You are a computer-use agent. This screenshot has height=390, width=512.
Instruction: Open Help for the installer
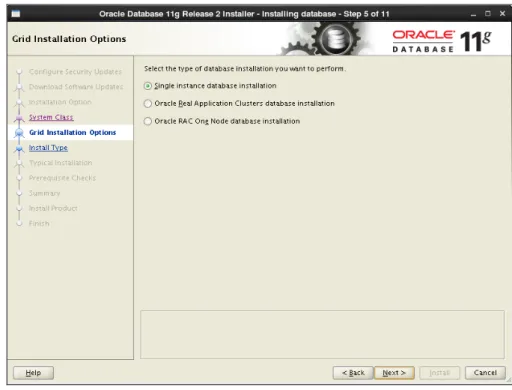pyautogui.click(x=33, y=373)
